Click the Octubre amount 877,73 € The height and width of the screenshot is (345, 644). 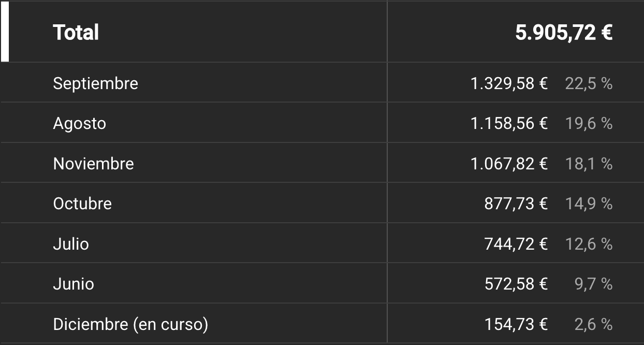[x=516, y=204]
